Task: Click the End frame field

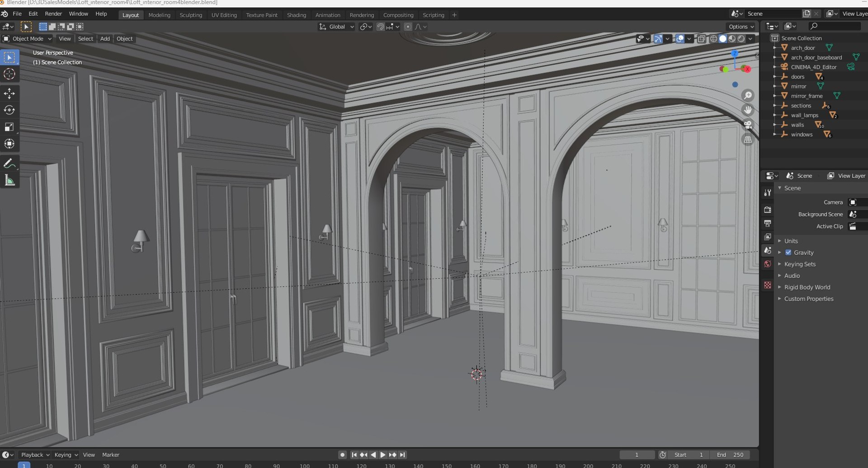Action: pyautogui.click(x=730, y=455)
